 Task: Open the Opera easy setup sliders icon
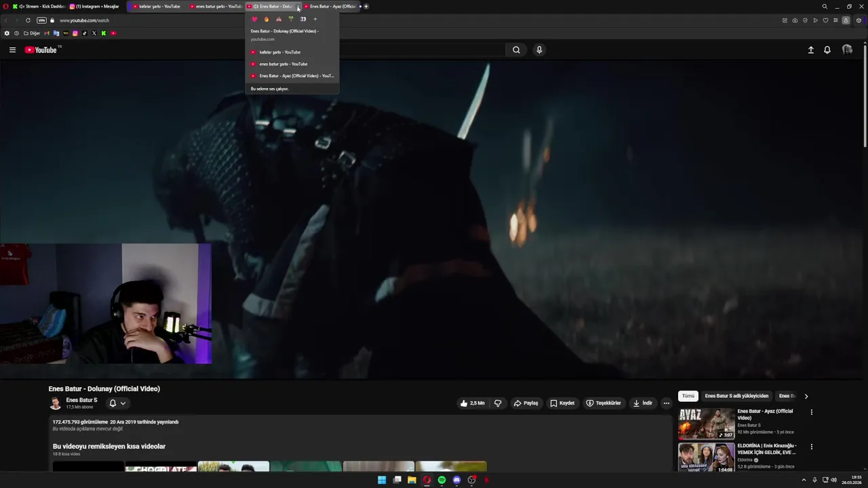(835, 20)
